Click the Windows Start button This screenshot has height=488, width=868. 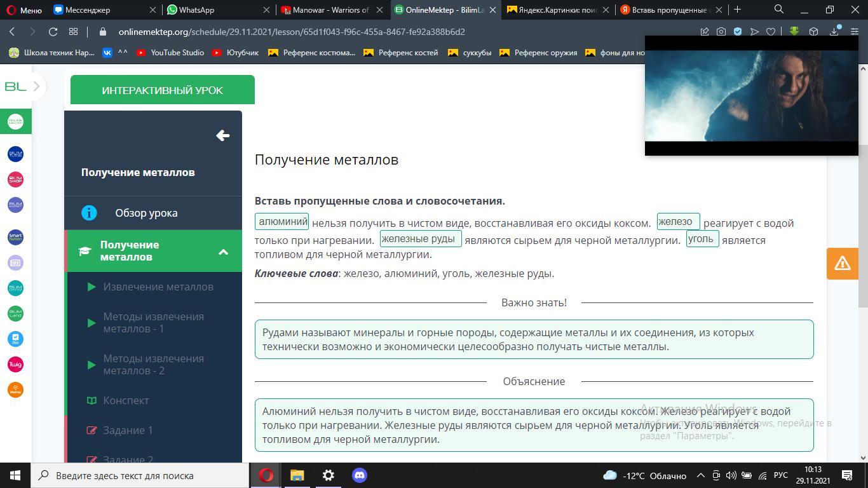tap(15, 475)
